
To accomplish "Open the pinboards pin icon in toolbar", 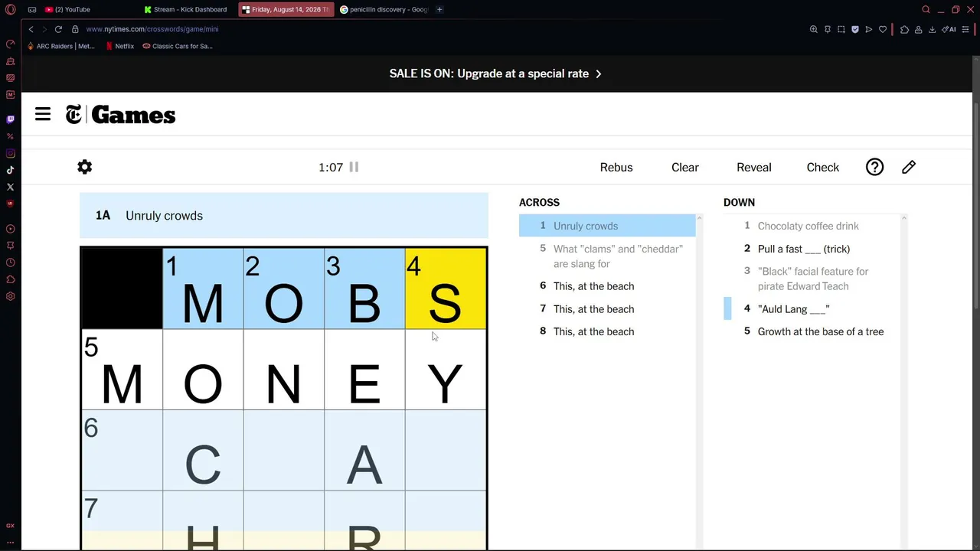I will pos(828,29).
